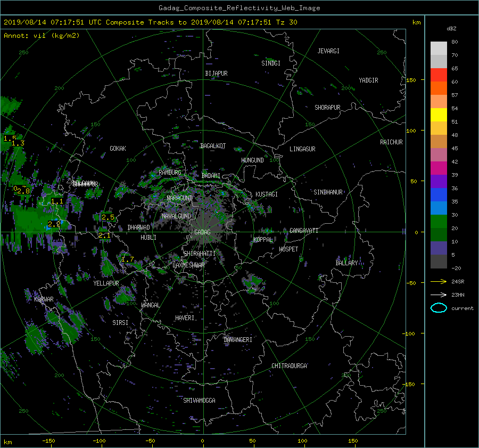The width and height of the screenshot is (479, 448).
Task: Click the BAGALKOT city label
Action: (x=213, y=146)
